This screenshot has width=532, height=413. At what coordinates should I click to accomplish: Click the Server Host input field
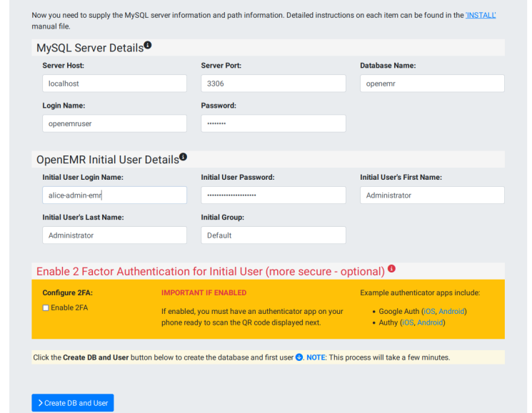point(114,83)
